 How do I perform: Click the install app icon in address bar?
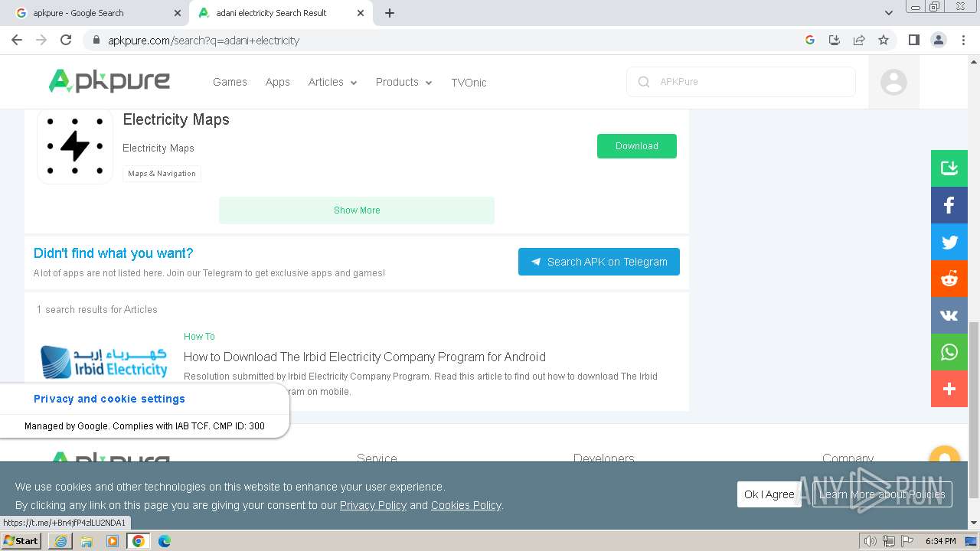[835, 40]
